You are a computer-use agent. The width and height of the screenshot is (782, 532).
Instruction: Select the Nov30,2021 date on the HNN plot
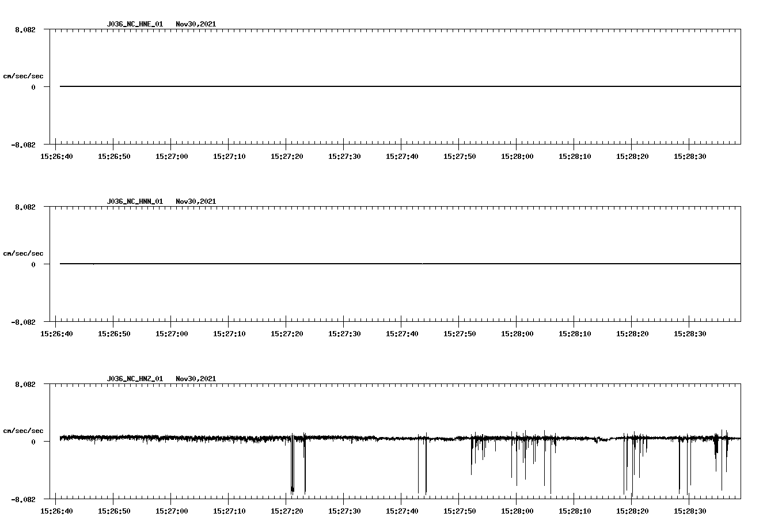coord(196,202)
